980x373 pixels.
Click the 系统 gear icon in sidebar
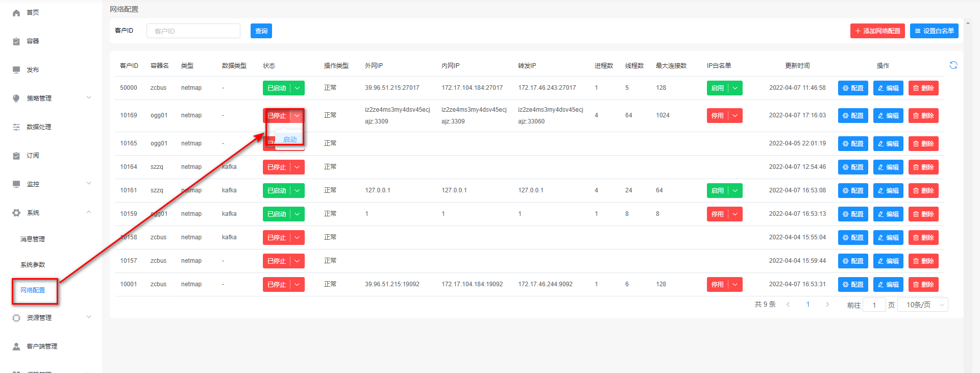click(16, 213)
